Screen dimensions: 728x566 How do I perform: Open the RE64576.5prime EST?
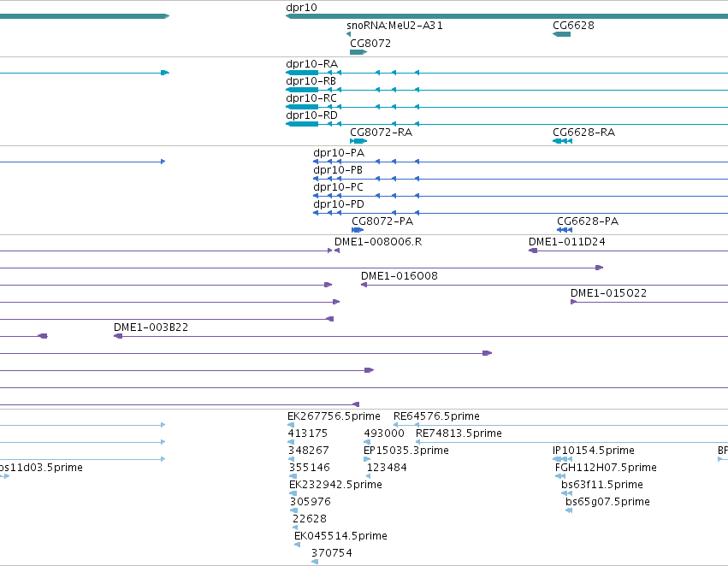click(436, 416)
